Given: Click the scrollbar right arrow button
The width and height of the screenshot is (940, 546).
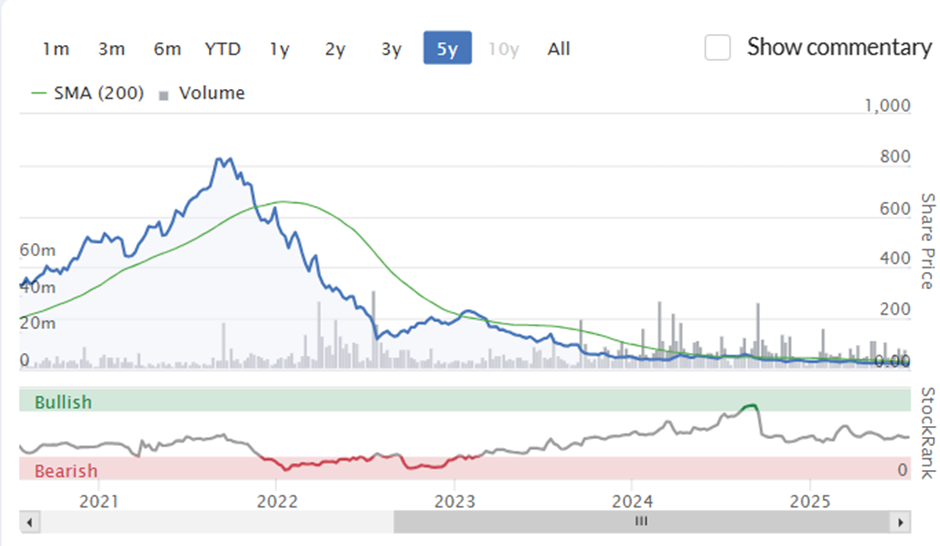Looking at the screenshot, I should click(x=900, y=522).
